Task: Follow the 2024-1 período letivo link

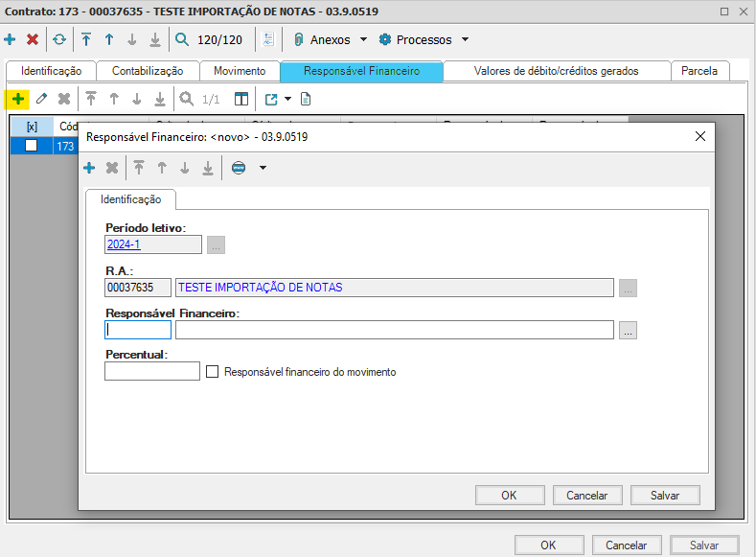Action: pos(123,244)
